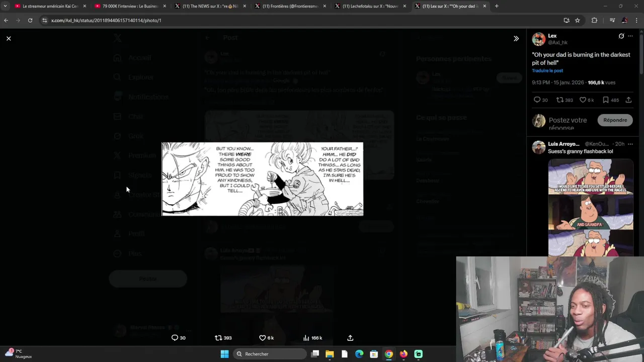Open Grok explain icon beside Lex's post
The width and height of the screenshot is (644, 362).
click(x=621, y=36)
